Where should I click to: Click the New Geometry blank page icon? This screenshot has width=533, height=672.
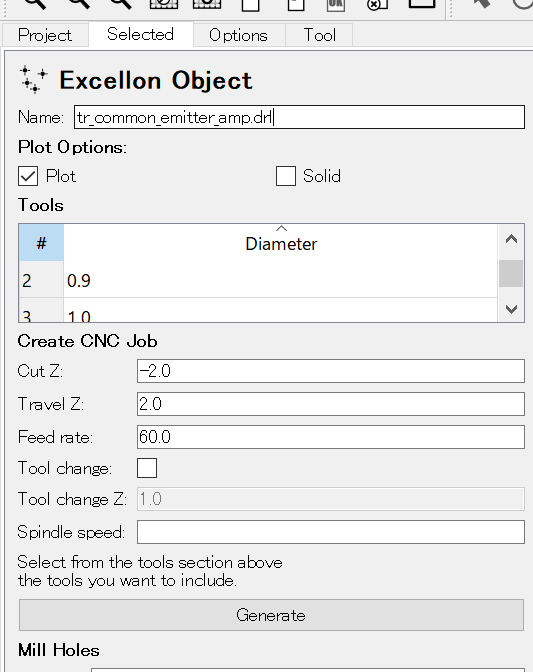pos(250,4)
